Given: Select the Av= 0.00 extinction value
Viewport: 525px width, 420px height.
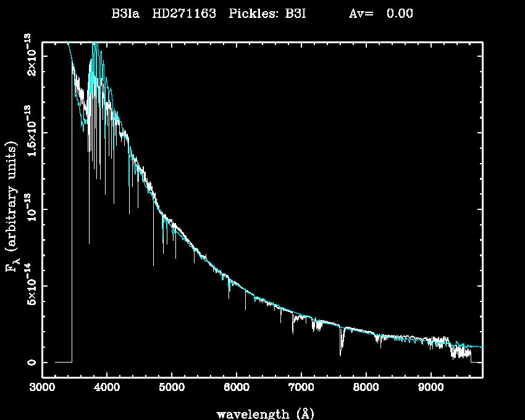Looking at the screenshot, I should pos(380,14).
